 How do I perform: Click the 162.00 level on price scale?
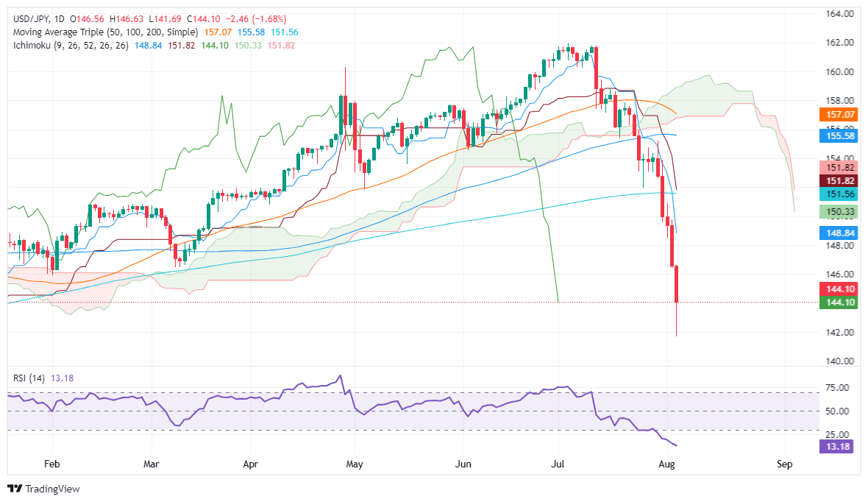pos(840,43)
